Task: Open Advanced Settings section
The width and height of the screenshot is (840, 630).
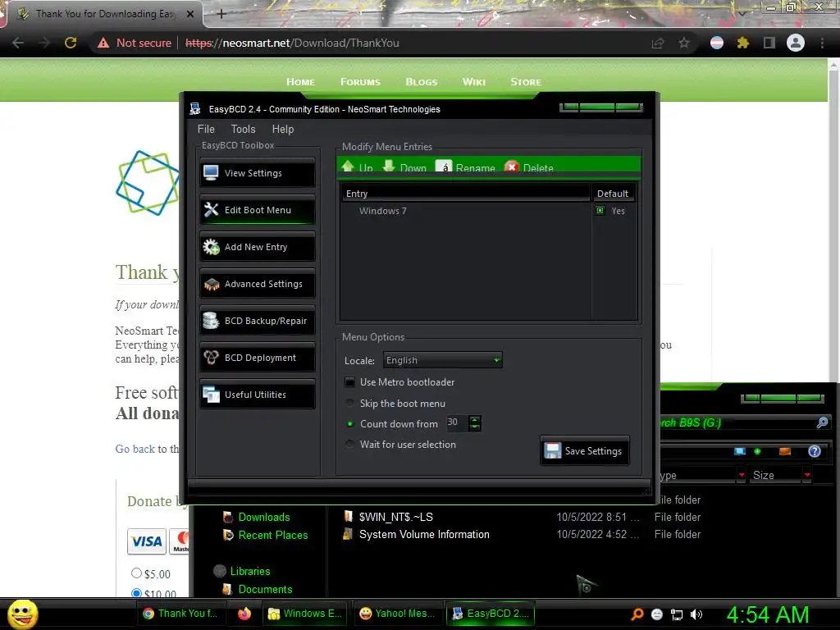Action: point(257,284)
